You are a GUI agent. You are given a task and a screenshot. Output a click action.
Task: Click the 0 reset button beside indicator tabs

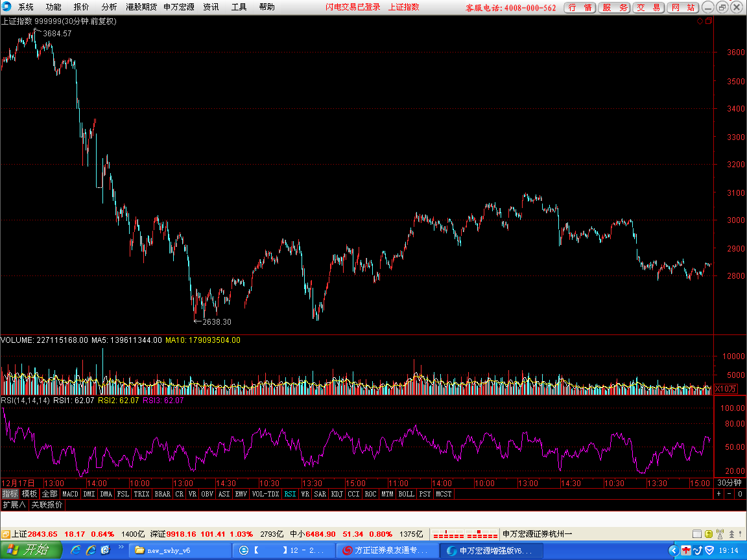click(740, 494)
